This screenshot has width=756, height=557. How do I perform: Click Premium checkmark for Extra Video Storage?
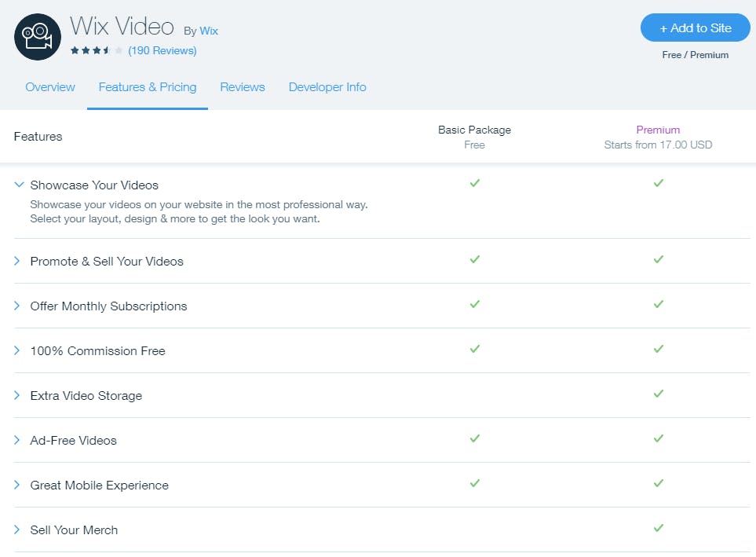659,394
